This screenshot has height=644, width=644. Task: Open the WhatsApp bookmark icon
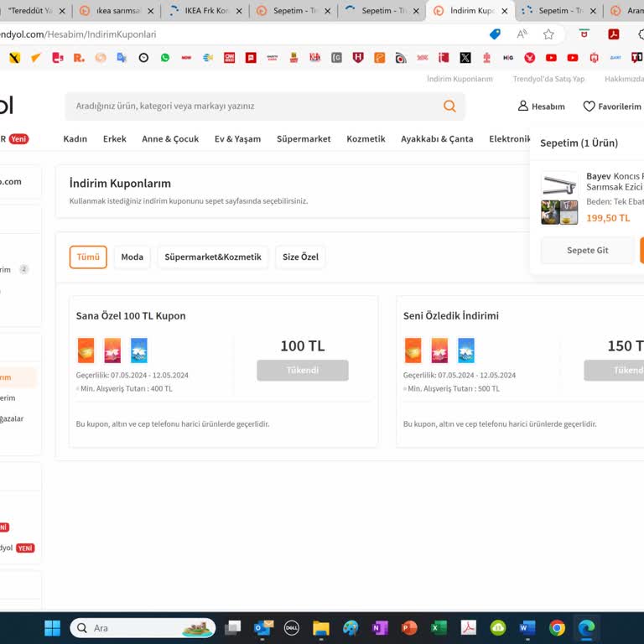pos(165,58)
